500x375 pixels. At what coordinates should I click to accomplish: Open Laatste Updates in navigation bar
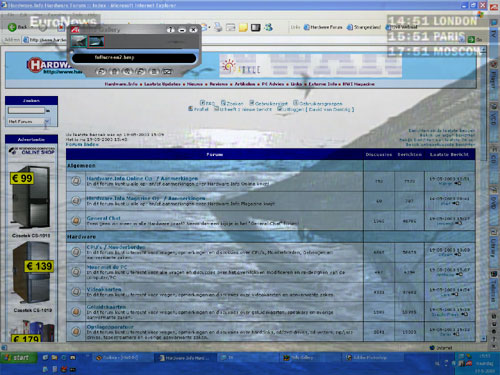(162, 84)
